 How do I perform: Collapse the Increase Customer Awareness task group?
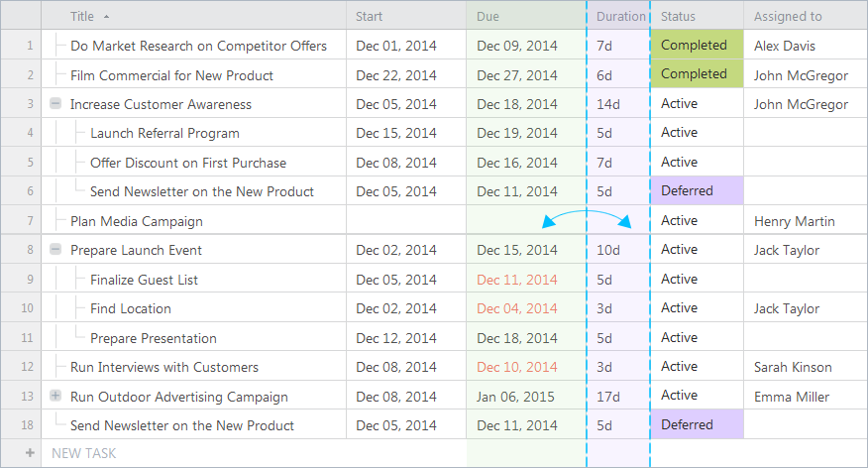tap(55, 103)
